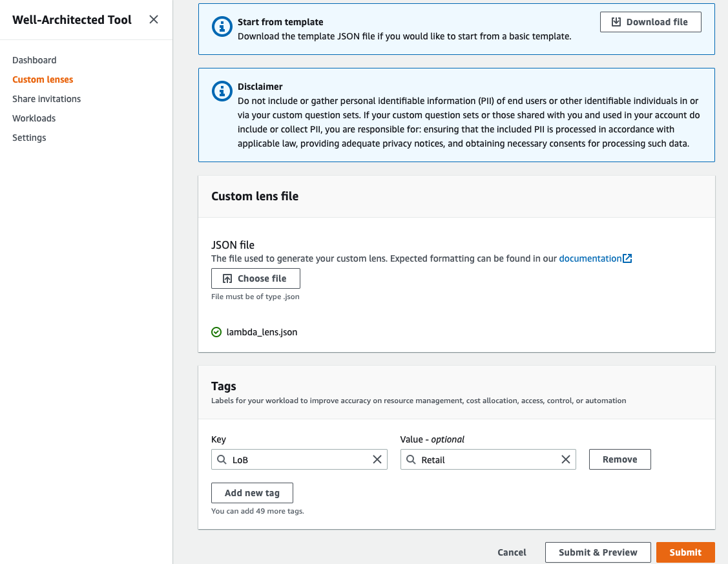
Task: Open the Workloads page
Action: pos(34,118)
